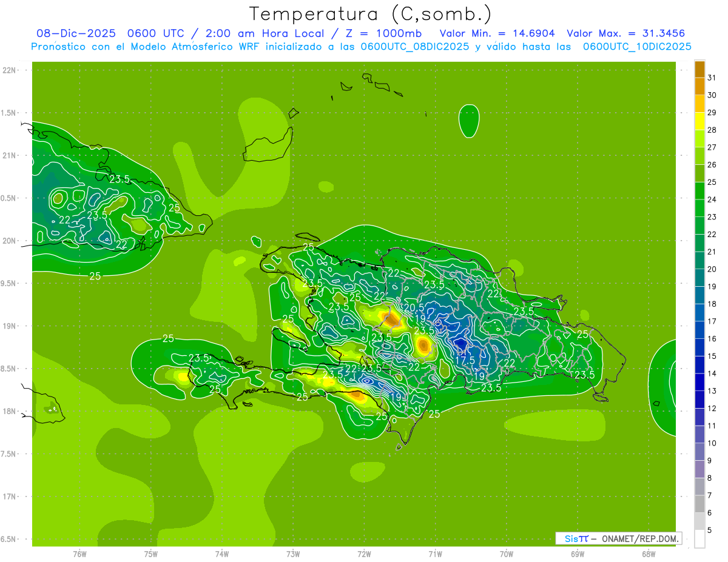Viewport: 728px width, 562px height.
Task: Click legend value 26 on the color scale
Action: [712, 165]
